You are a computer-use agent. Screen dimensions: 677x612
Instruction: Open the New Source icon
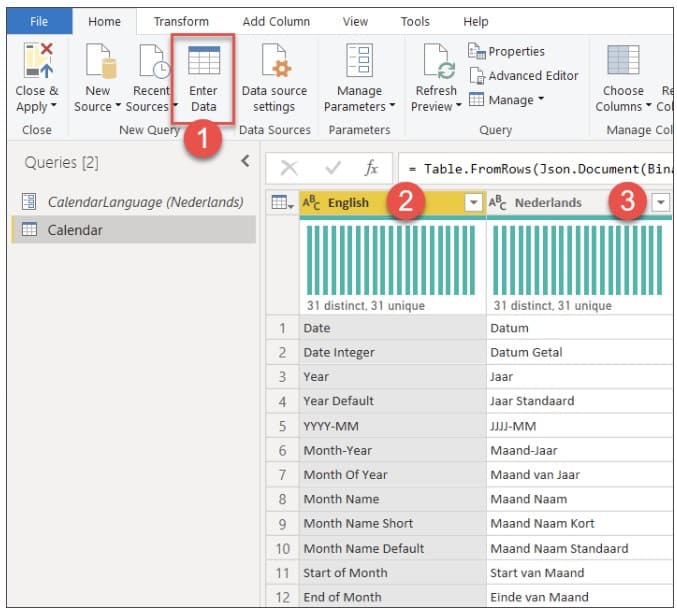point(101,61)
